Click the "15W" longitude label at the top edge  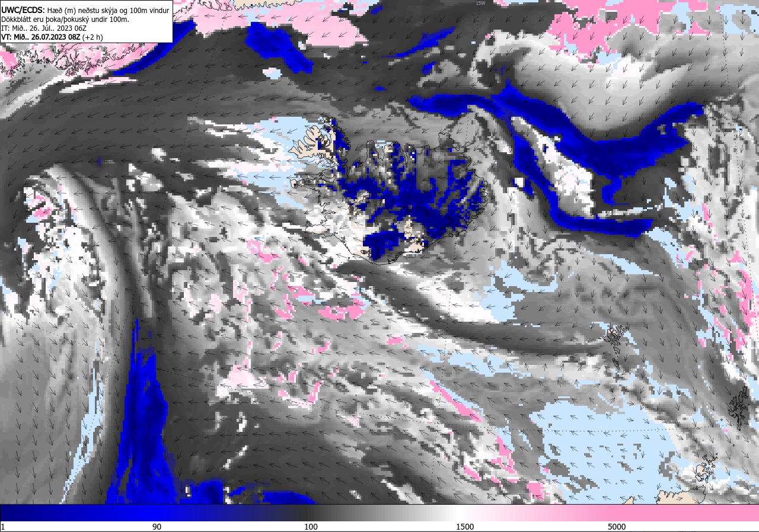[480, 3]
